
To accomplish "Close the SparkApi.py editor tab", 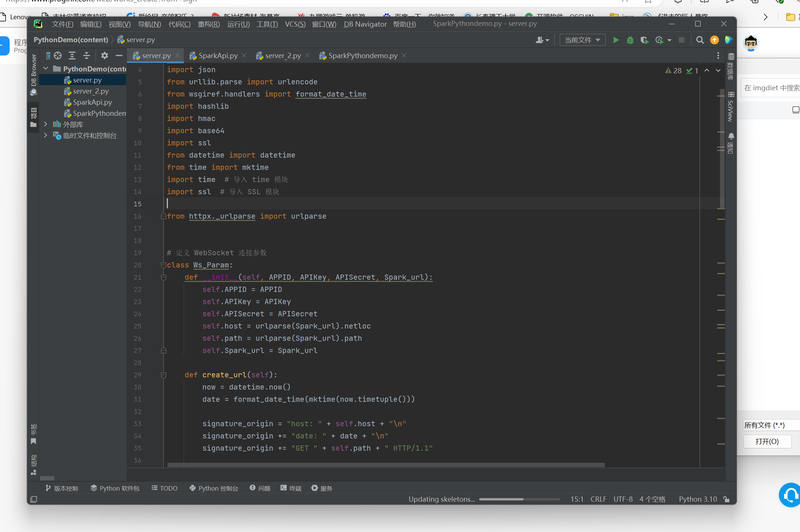I will pos(244,56).
